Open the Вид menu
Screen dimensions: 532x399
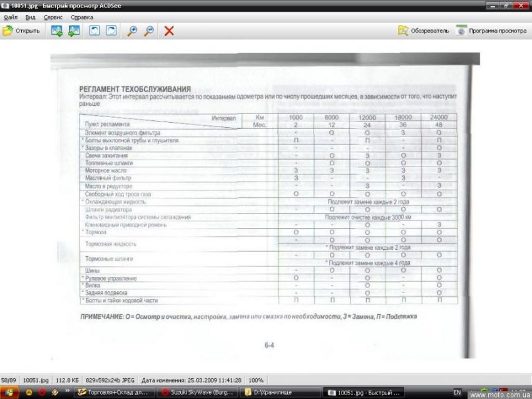pos(30,18)
